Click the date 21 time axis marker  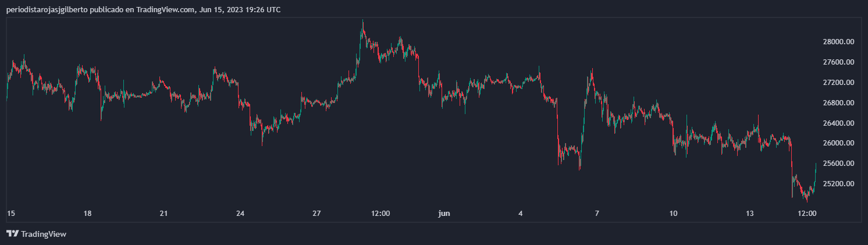(x=163, y=214)
